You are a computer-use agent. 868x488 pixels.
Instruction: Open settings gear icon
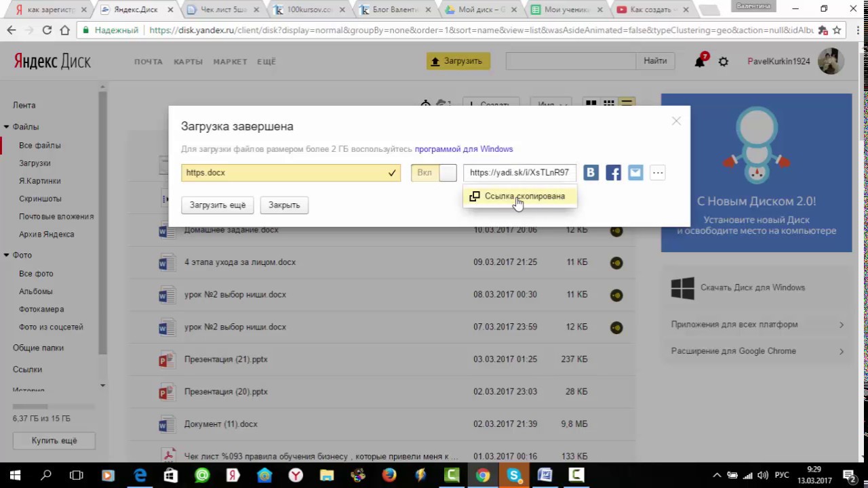point(724,62)
